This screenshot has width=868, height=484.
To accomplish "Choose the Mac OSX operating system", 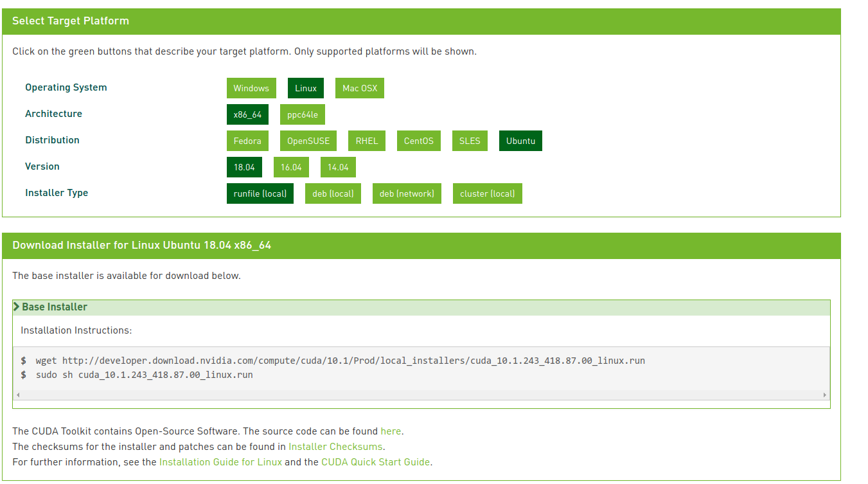I will (x=360, y=88).
